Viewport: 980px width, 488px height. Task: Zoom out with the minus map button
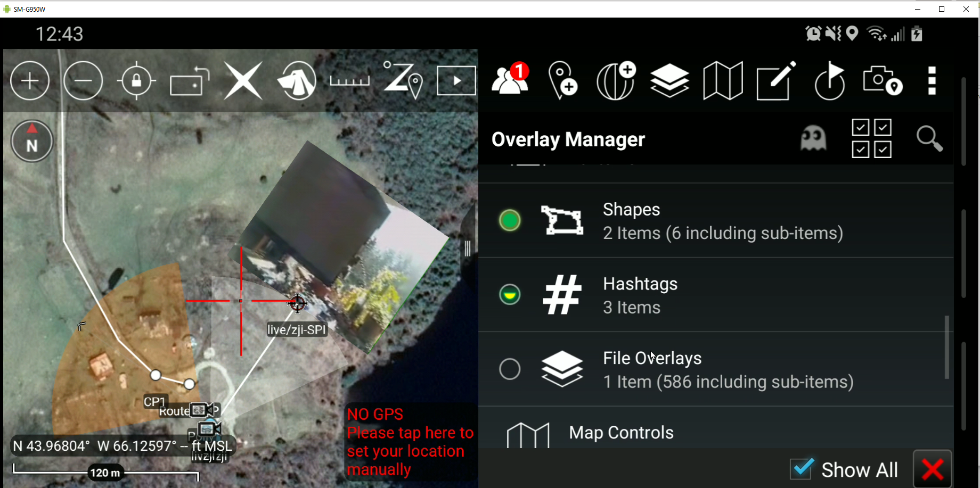(x=83, y=81)
